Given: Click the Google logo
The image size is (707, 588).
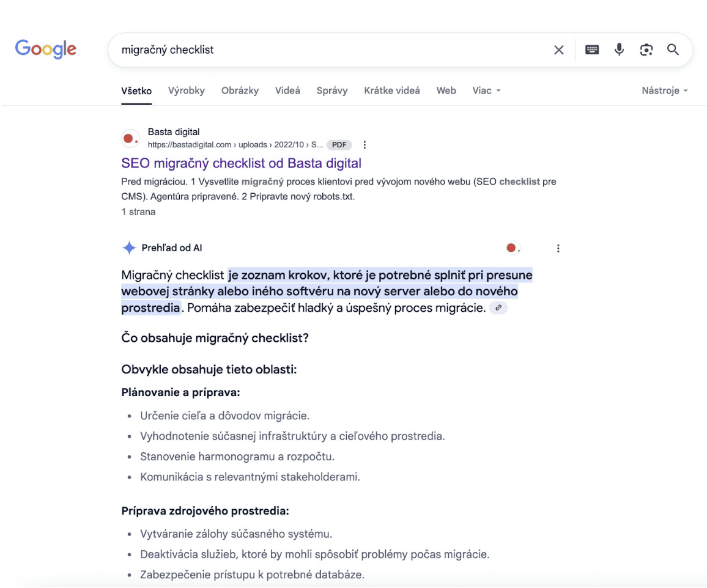Looking at the screenshot, I should [x=45, y=49].
